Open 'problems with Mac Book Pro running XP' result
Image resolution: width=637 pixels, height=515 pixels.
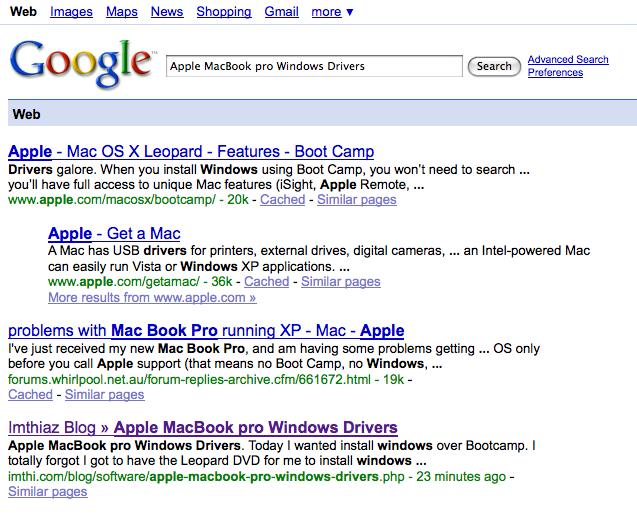(206, 331)
